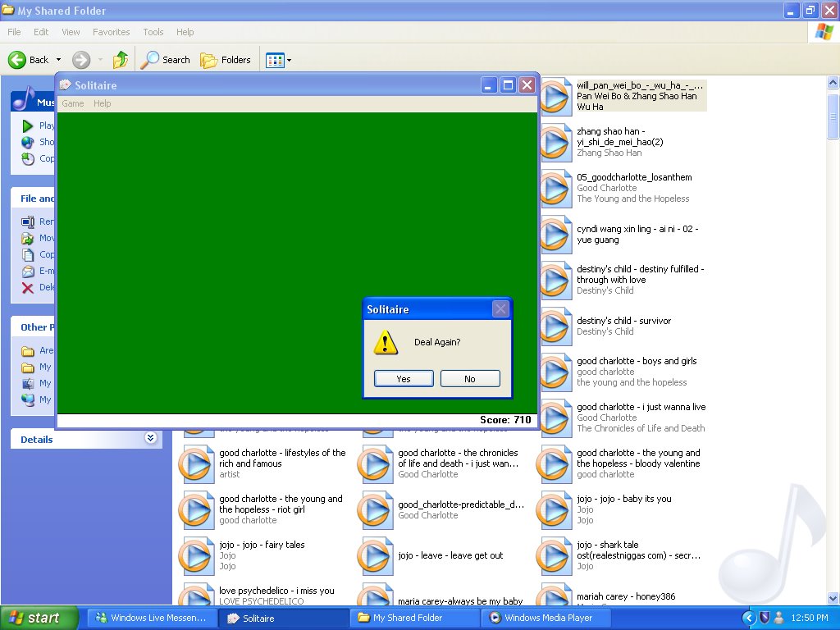
Task: Open View menu in My Shared Folder
Action: pos(71,32)
